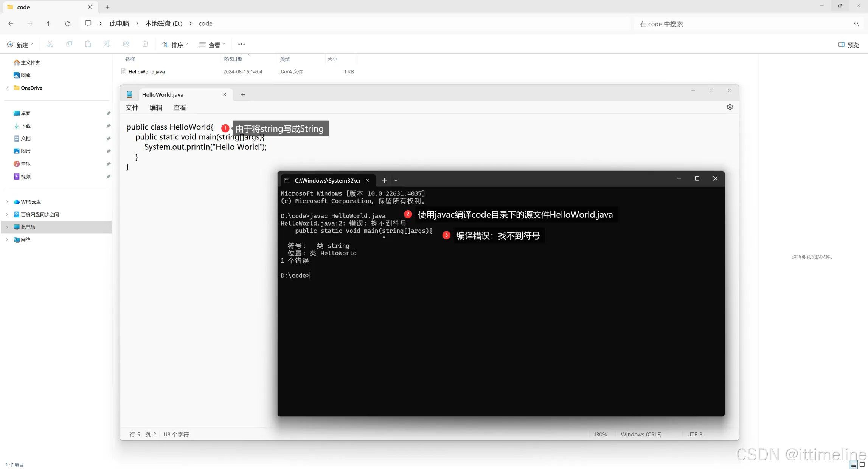Click the delete trash icon in toolbar
Viewport: 868px width, 469px height.
click(x=145, y=44)
